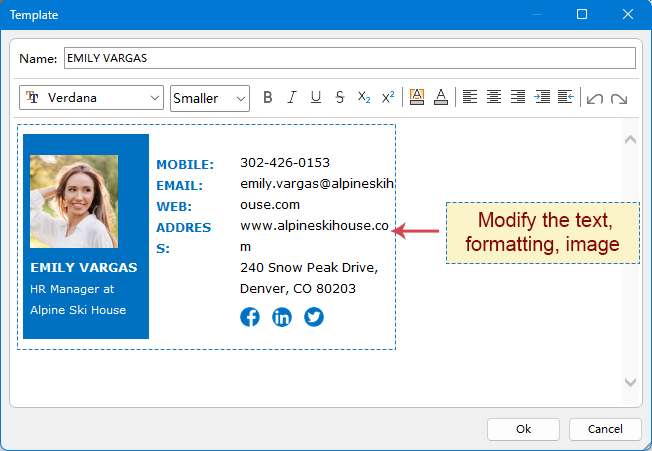Open font color picker
Image resolution: width=652 pixels, height=451 pixels.
(x=441, y=97)
